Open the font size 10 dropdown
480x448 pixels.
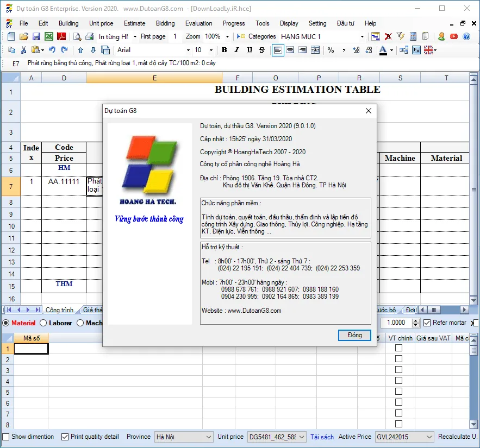point(211,50)
